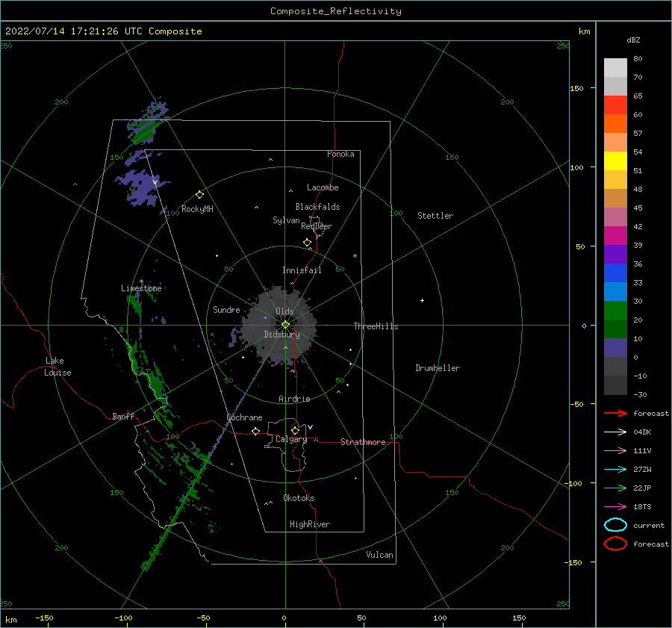
Task: Click the Strathmore label
Action: [x=363, y=442]
